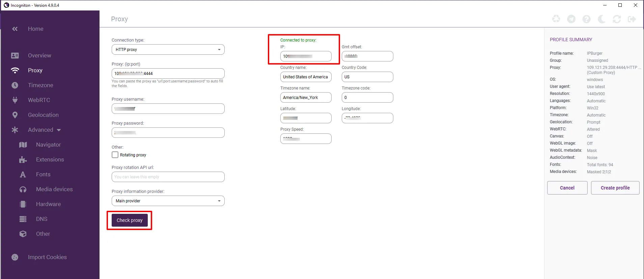Click the Gmt offset field
The height and width of the screenshot is (279, 644).
pyautogui.click(x=367, y=56)
